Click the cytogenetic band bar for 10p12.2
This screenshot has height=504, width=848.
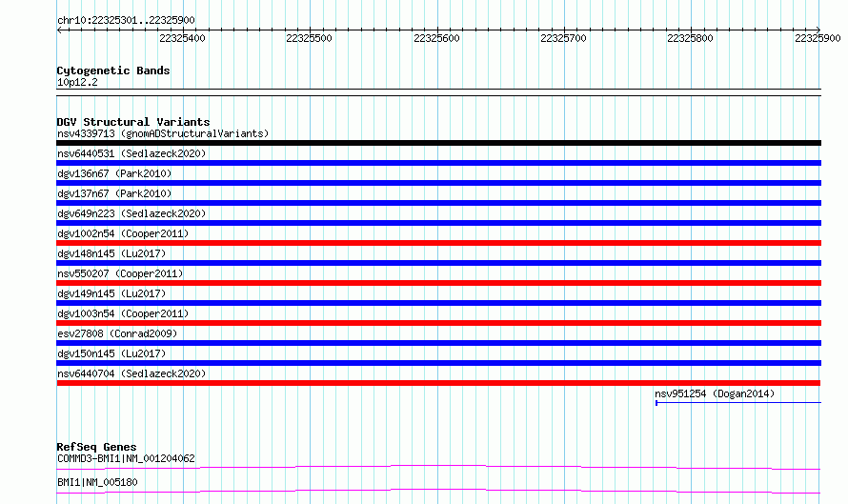pyautogui.click(x=438, y=92)
